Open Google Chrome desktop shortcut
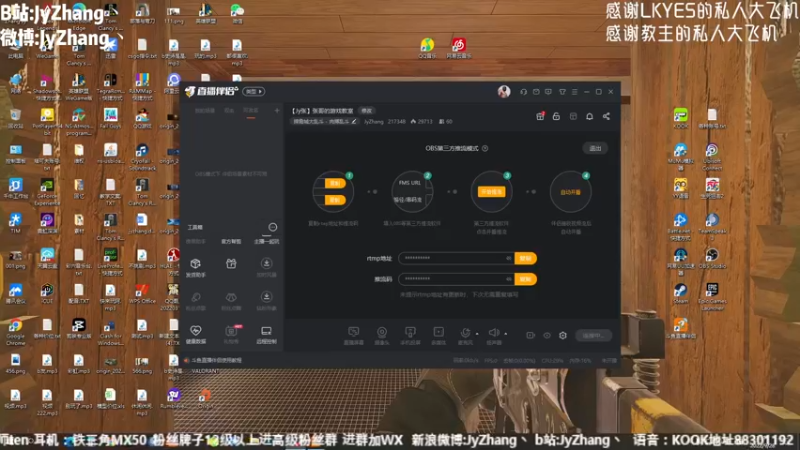 pyautogui.click(x=15, y=332)
